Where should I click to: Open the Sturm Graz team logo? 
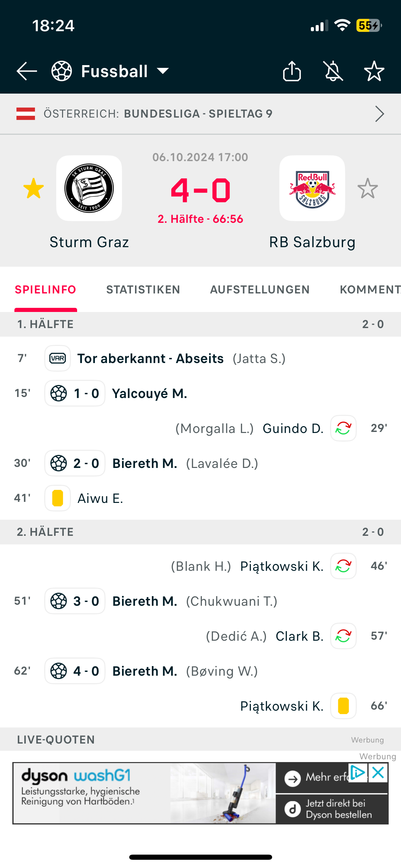point(89,188)
